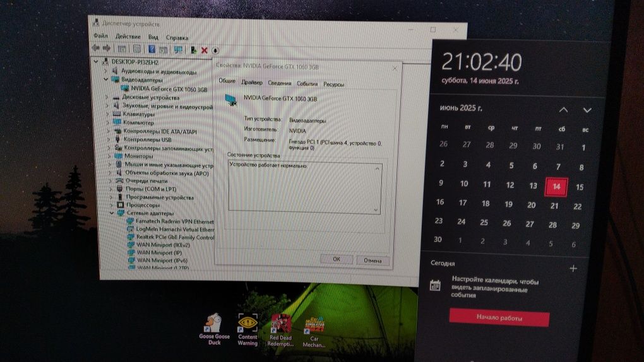644x362 pixels.
Task: Click the status box scrollbar down arrow
Action: tap(376, 210)
